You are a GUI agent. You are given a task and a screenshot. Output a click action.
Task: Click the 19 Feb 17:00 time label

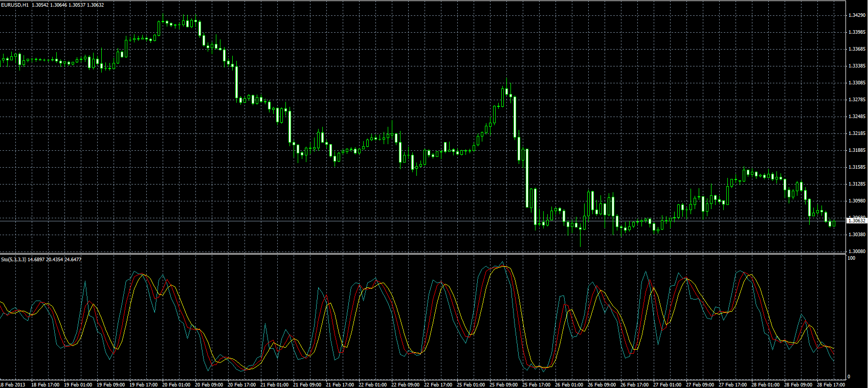144,385
